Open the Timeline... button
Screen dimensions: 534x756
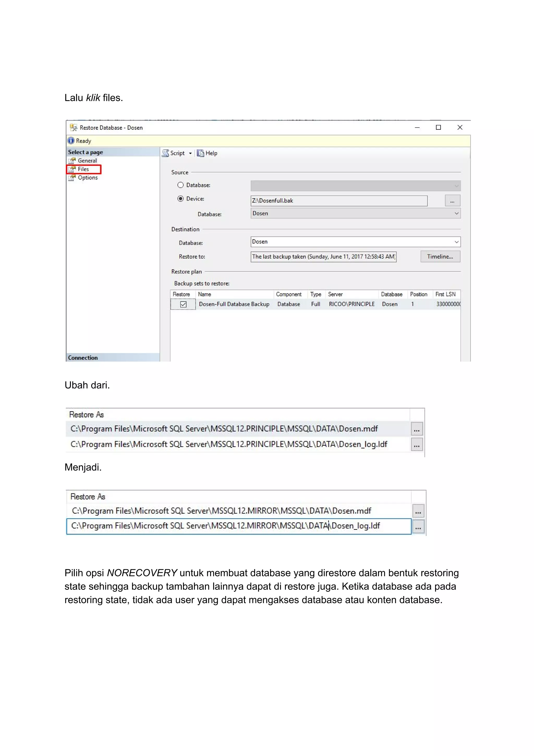[440, 257]
